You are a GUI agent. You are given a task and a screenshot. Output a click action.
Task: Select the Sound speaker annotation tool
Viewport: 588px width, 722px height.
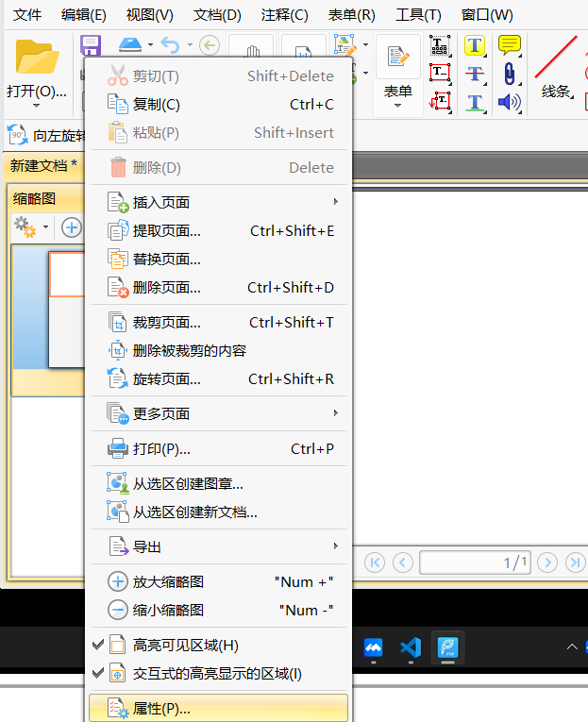(x=510, y=102)
